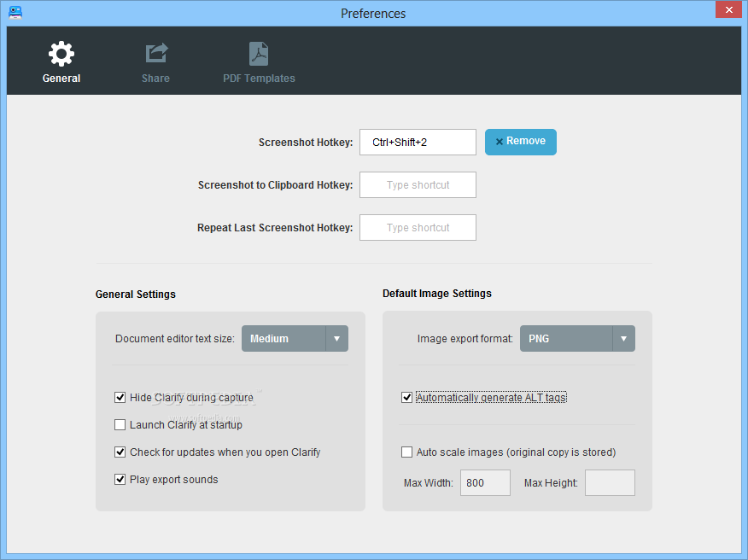Switch to the PDF Templates tab label
Screen dimensions: 748x560
click(259, 79)
